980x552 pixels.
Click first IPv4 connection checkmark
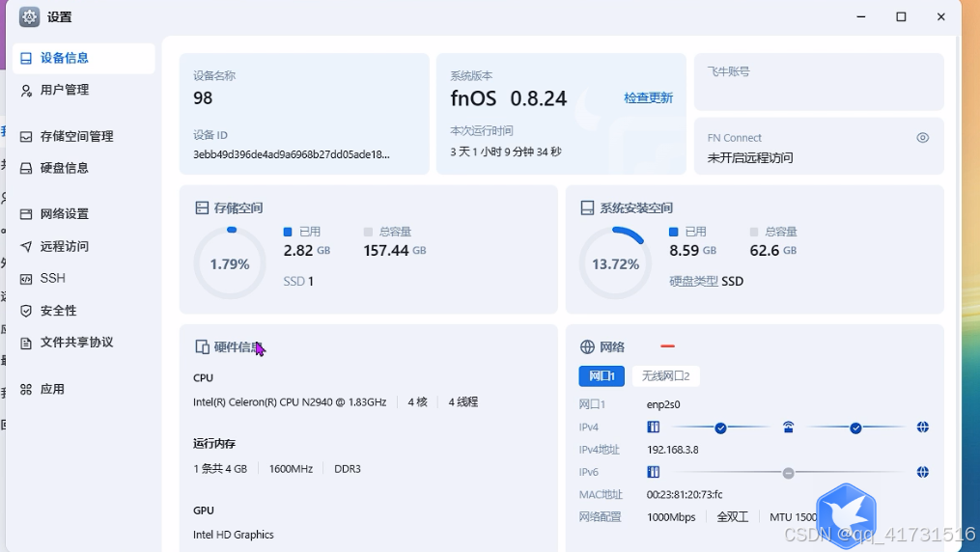720,428
